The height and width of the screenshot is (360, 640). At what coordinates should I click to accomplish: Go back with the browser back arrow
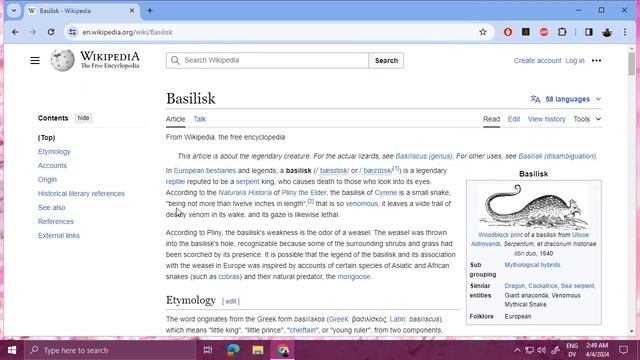(15, 32)
